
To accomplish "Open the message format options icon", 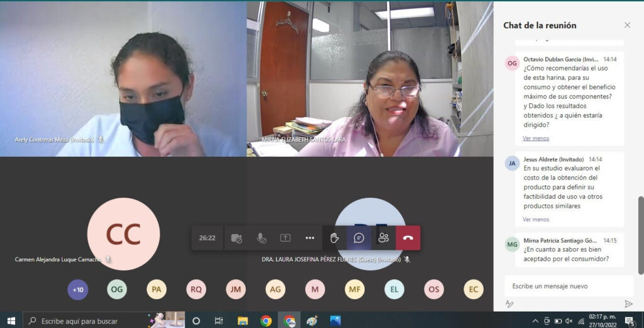I will (510, 303).
